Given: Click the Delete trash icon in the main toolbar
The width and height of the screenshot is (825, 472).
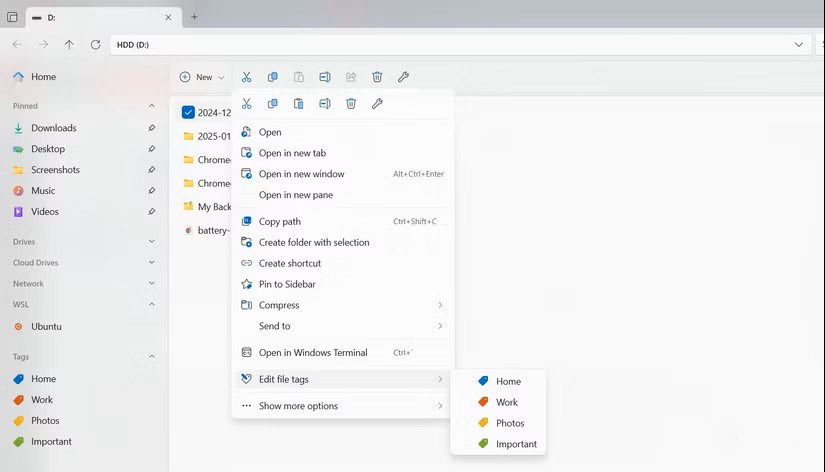Looking at the screenshot, I should [377, 77].
